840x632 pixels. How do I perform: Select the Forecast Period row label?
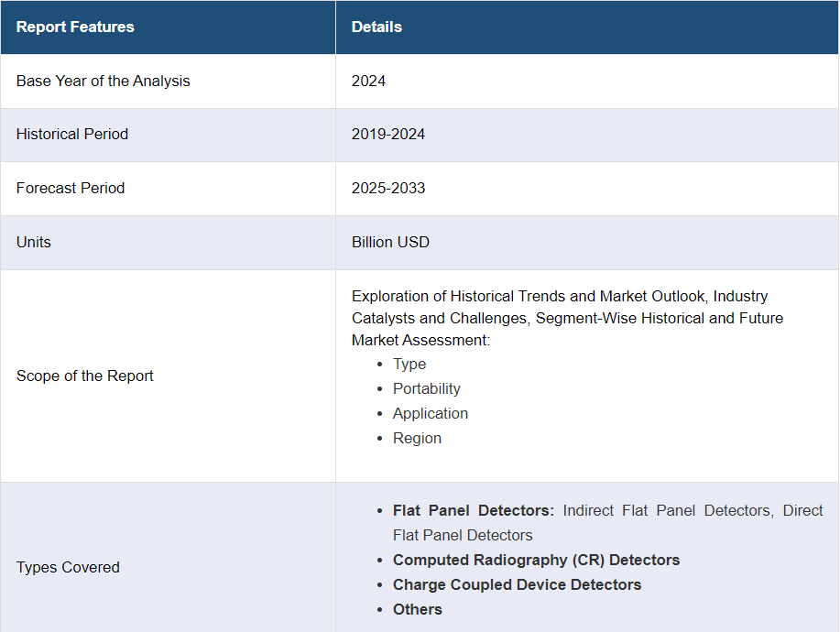coord(71,188)
